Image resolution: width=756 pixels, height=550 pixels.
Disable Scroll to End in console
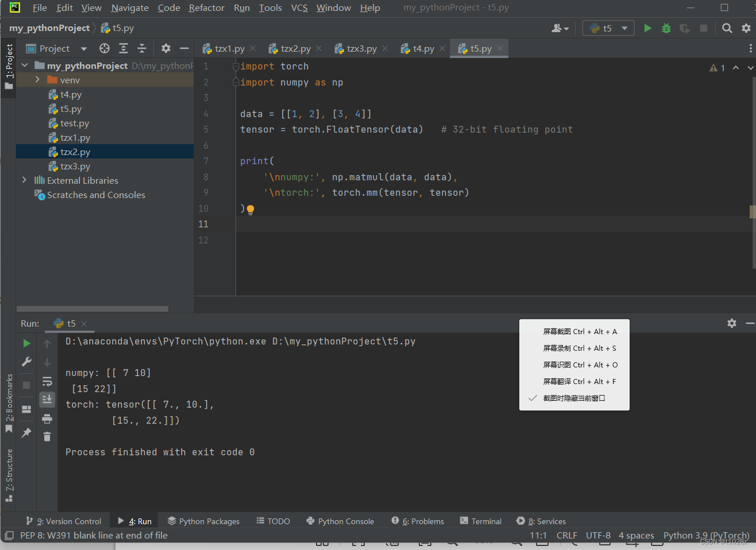coord(47,399)
